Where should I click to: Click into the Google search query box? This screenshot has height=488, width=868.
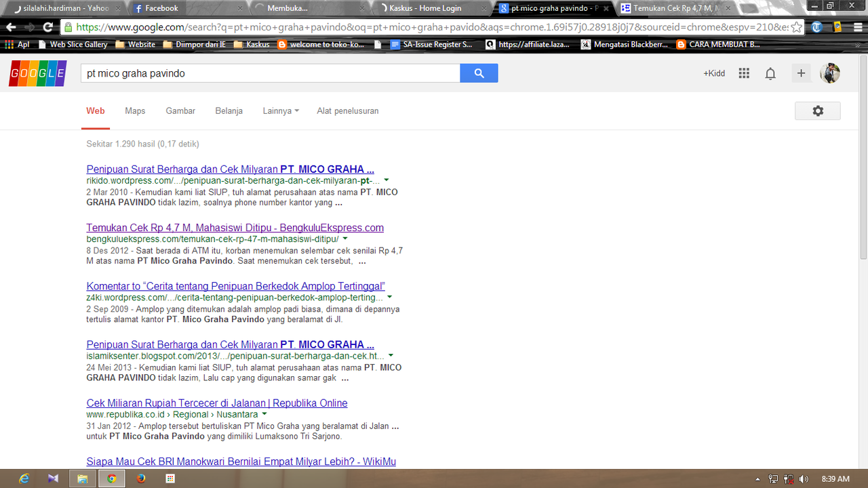pos(271,73)
